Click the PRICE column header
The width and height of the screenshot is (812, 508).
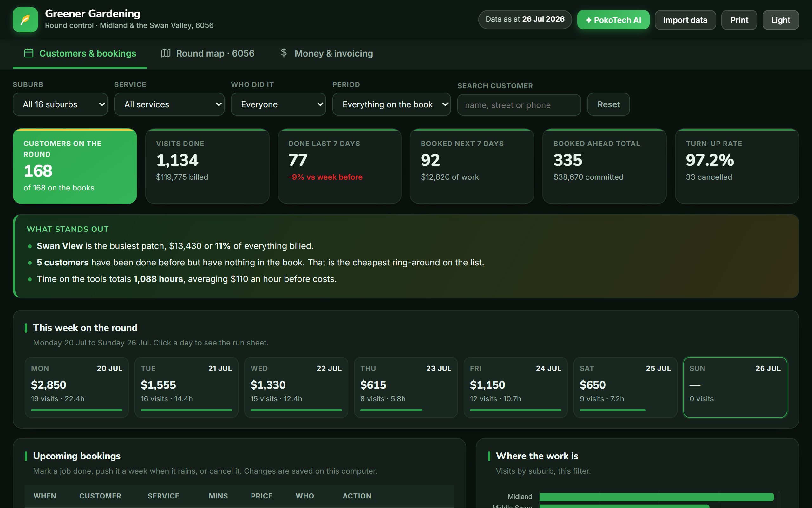pyautogui.click(x=262, y=496)
